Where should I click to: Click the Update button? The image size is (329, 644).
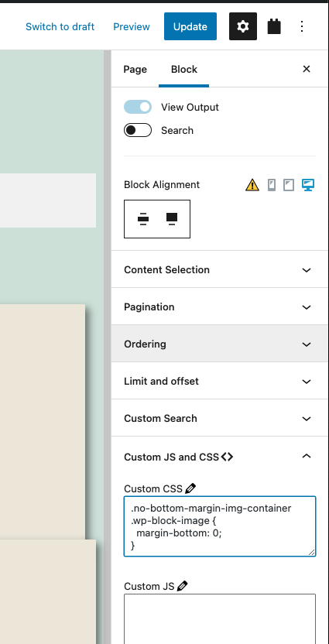pos(190,26)
